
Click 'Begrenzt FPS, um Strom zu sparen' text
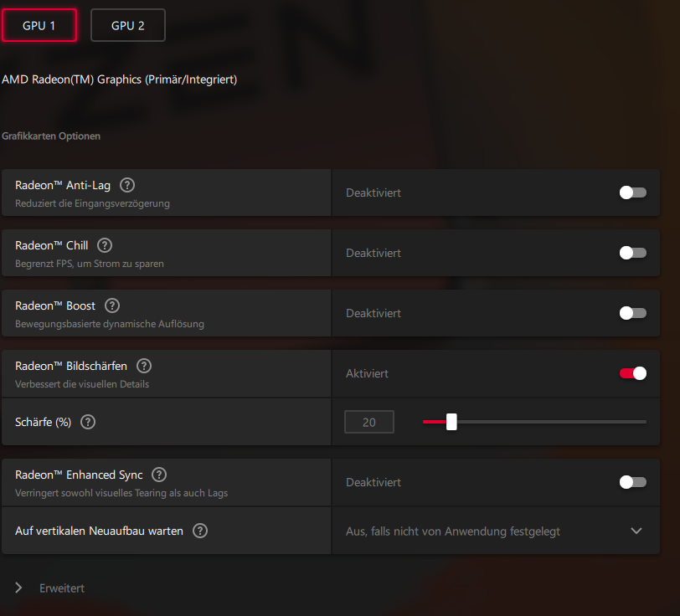90,264
